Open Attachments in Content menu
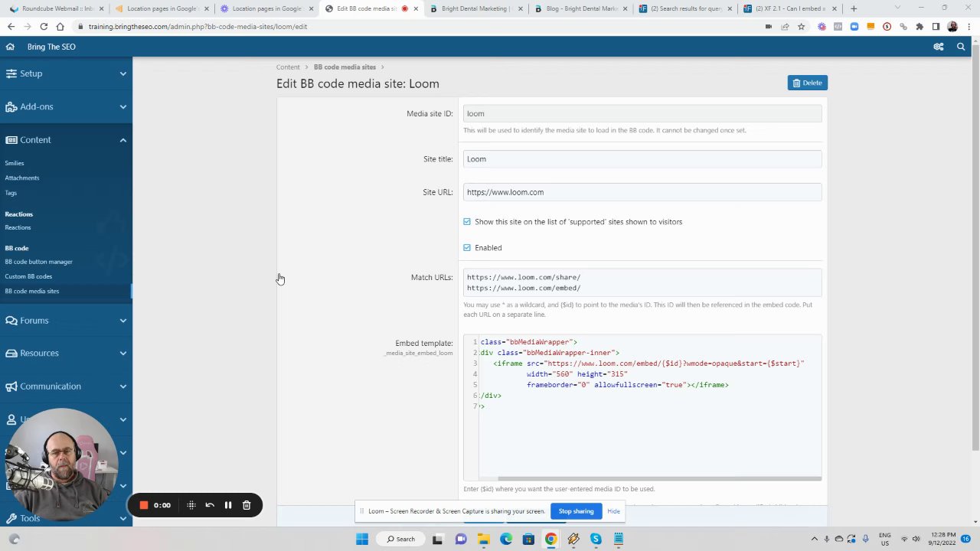 22,178
